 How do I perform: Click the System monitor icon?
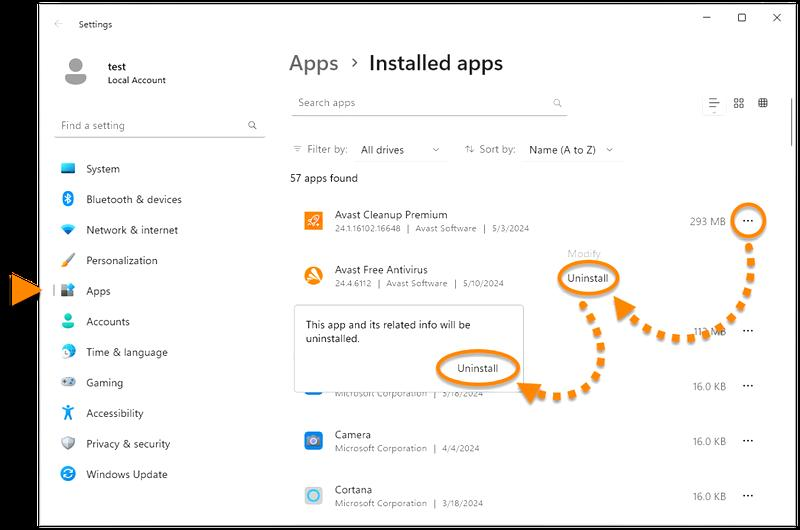click(x=68, y=168)
